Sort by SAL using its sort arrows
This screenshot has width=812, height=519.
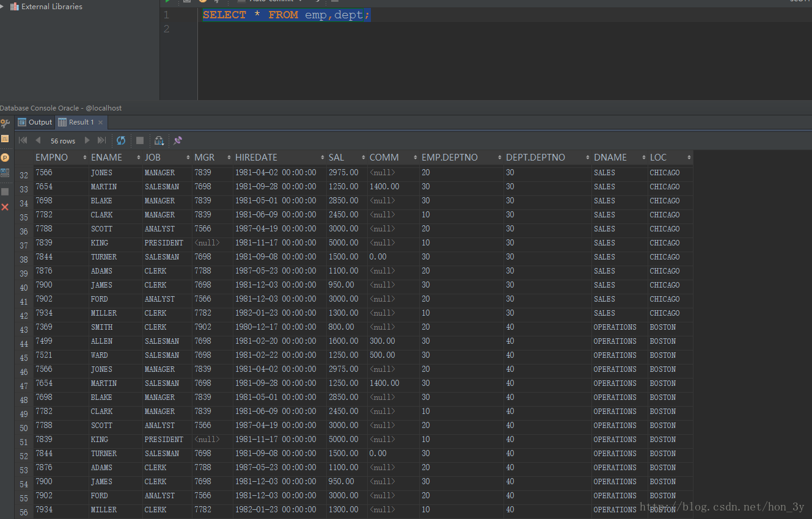(363, 158)
